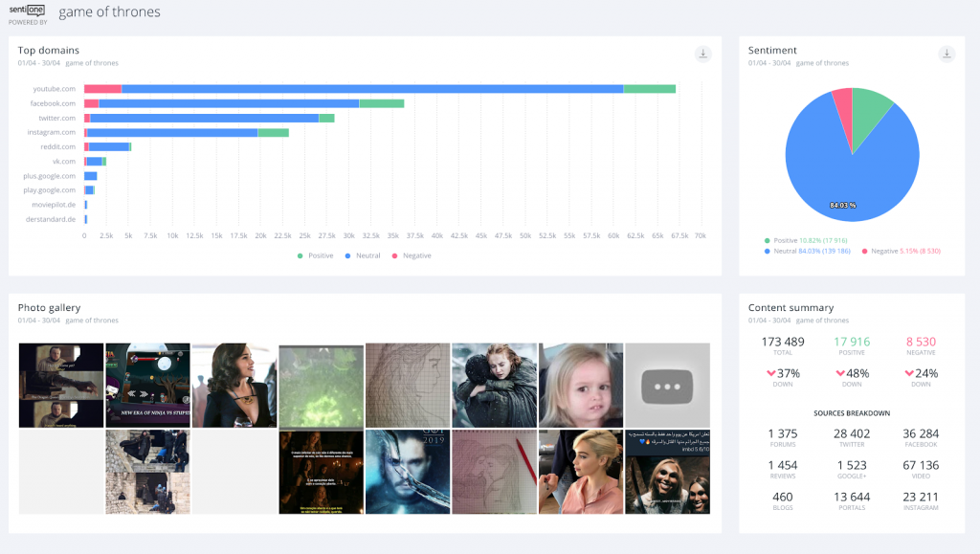Click the down arrow beside 24%
The image size is (980, 554).
pyautogui.click(x=908, y=373)
